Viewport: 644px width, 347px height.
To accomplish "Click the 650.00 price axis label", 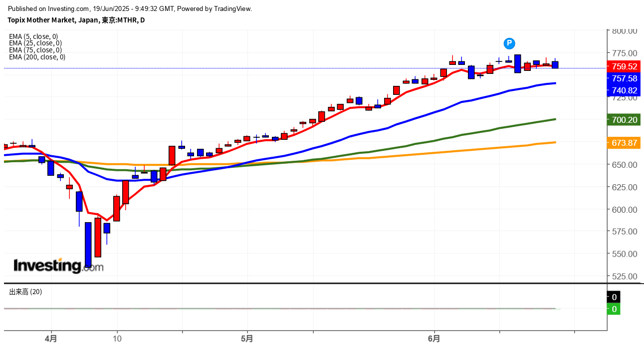I will tap(626, 165).
